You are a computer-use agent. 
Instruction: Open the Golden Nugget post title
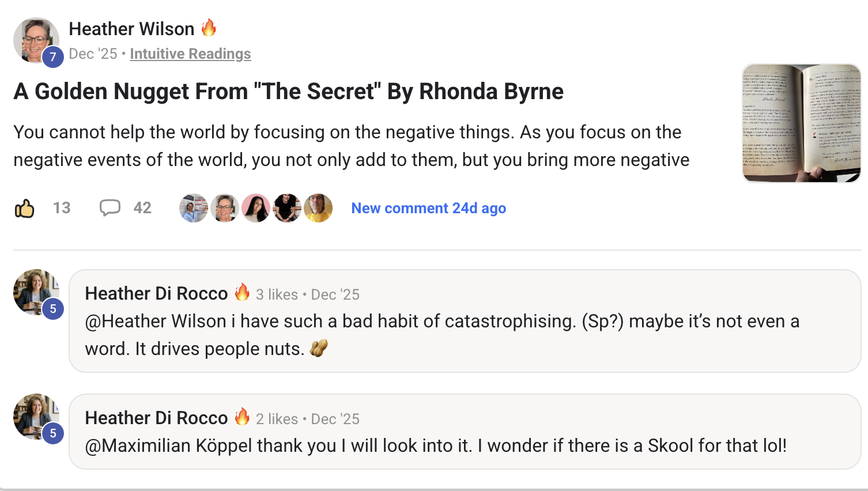tap(288, 91)
